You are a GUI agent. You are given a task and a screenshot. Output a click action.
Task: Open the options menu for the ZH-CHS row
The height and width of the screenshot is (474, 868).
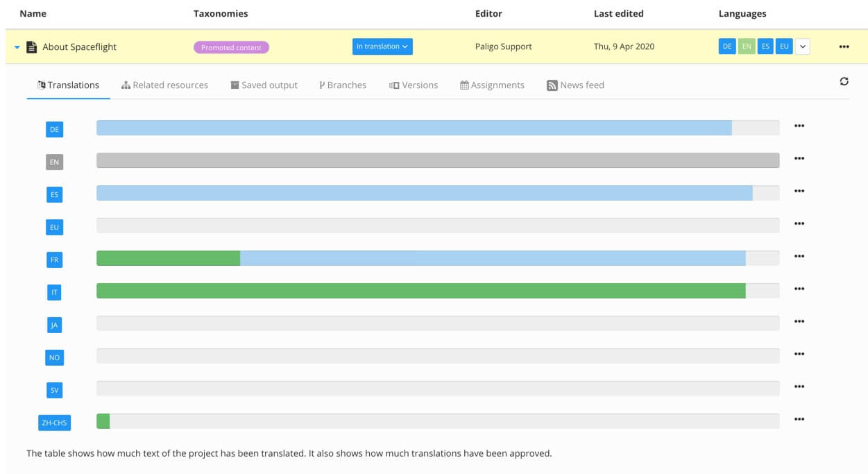point(799,418)
